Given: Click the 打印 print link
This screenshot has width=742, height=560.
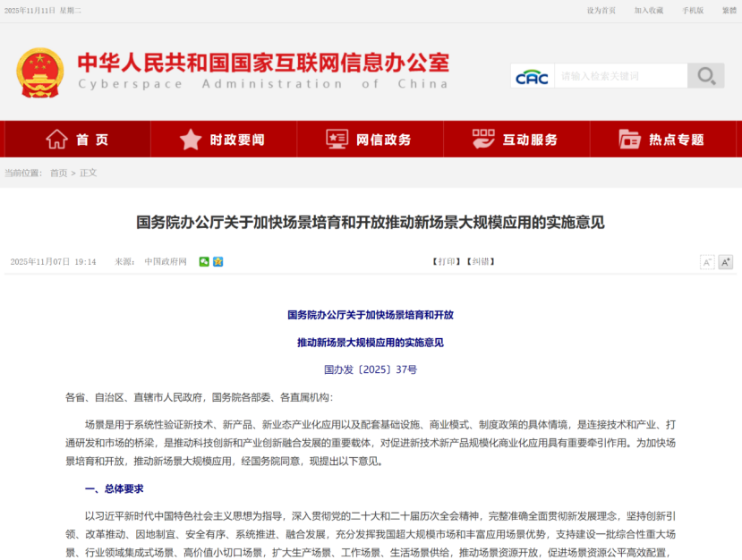Looking at the screenshot, I should 446,262.
